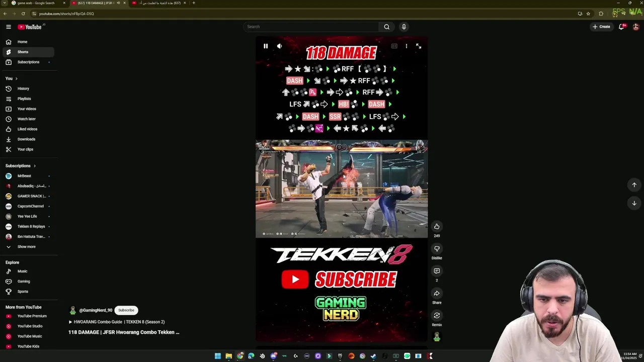644x362 pixels.
Task: Bookmark this page with the star
Action: tap(588, 14)
